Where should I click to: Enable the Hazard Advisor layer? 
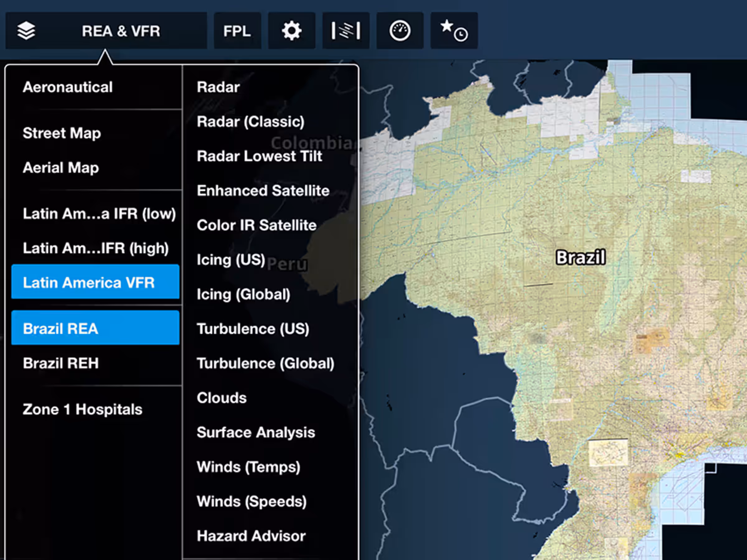(251, 536)
